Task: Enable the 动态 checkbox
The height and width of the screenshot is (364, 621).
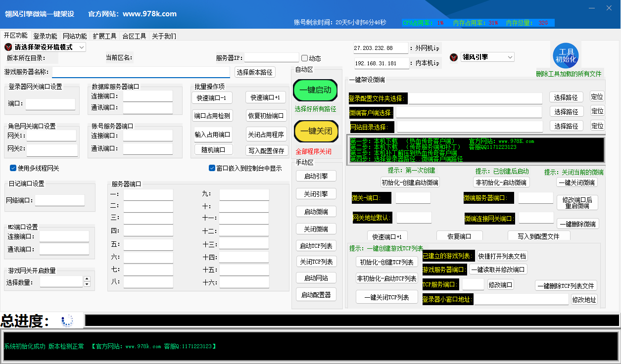Action: (305, 58)
